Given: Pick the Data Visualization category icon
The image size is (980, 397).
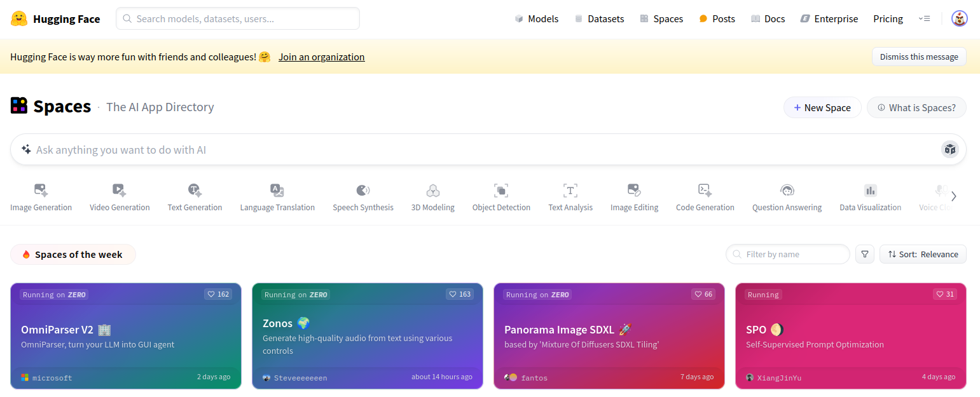Looking at the screenshot, I should click(x=871, y=190).
